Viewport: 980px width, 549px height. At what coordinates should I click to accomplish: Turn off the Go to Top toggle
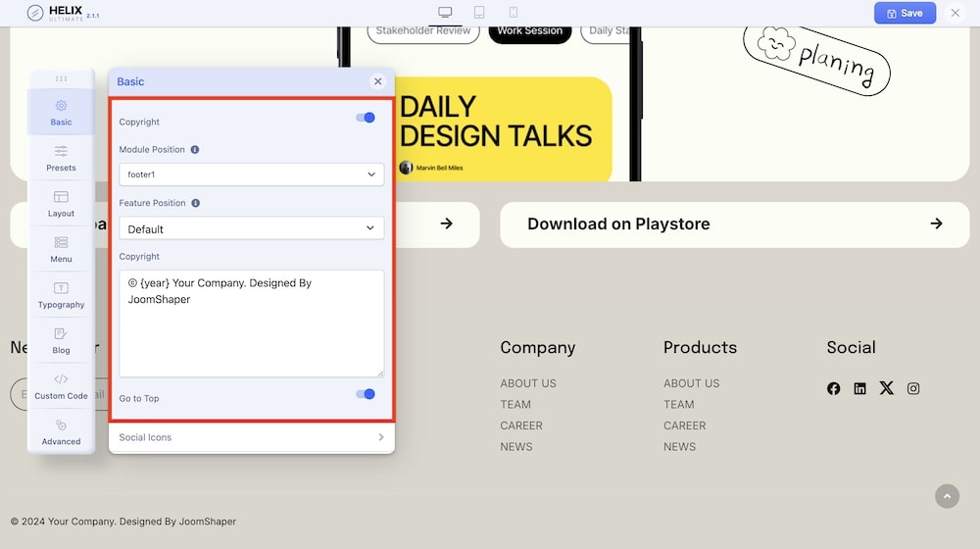pos(366,394)
